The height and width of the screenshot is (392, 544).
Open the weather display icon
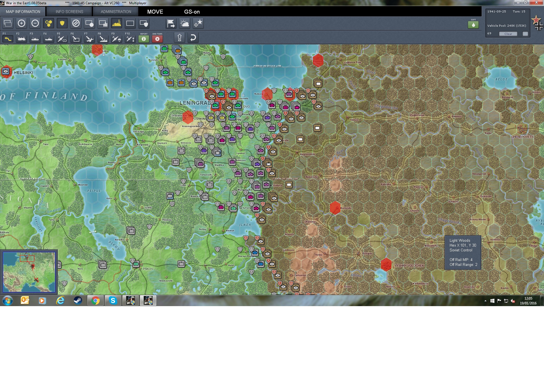click(185, 23)
